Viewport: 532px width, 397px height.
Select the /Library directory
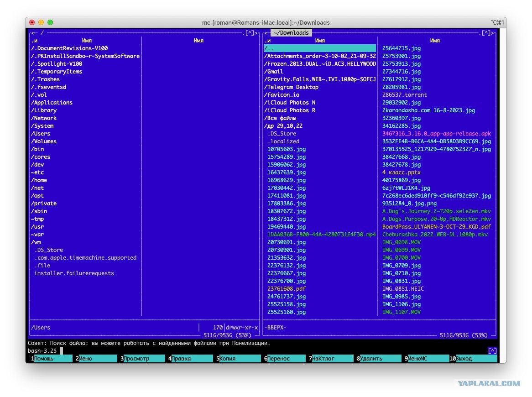coord(44,110)
